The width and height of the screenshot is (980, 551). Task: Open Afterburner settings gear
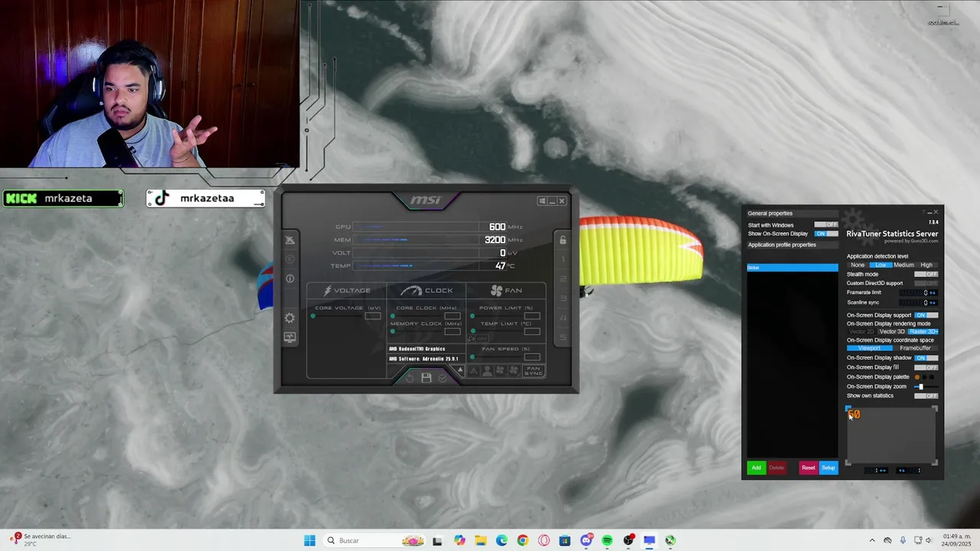click(x=289, y=318)
